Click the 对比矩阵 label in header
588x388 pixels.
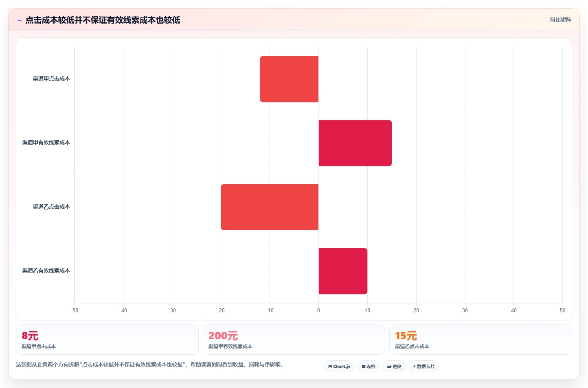(560, 20)
